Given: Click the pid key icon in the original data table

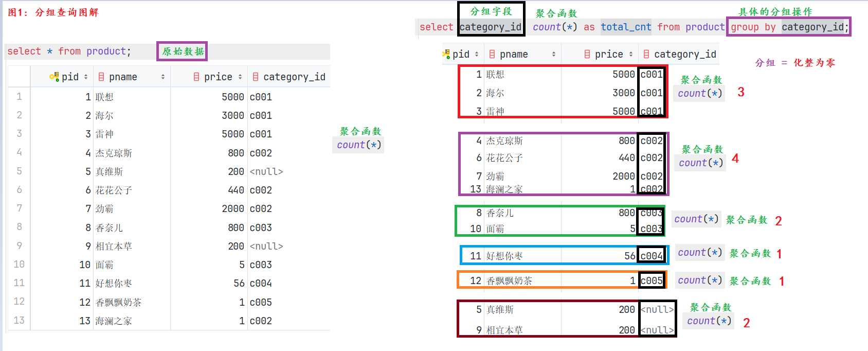Looking at the screenshot, I should pos(54,77).
